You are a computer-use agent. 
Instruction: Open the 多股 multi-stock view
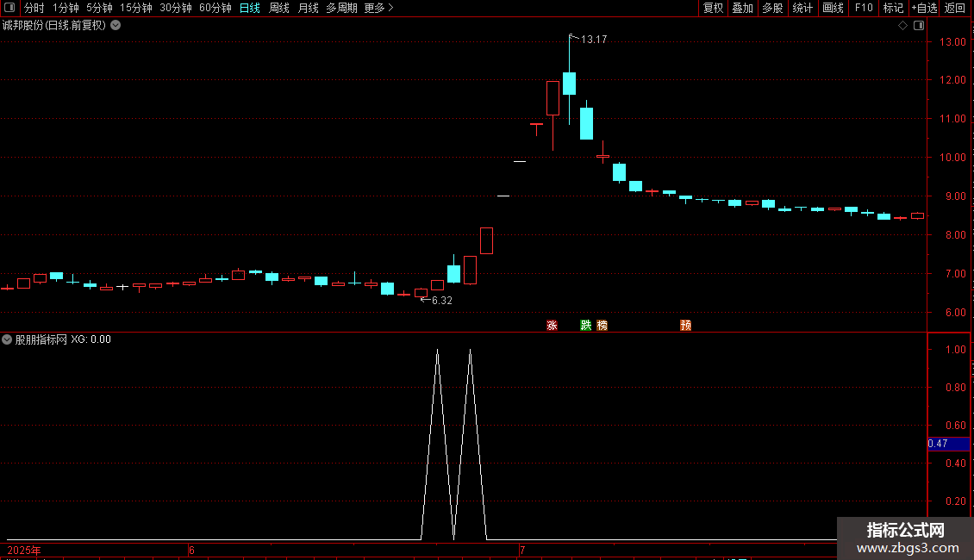pos(772,8)
